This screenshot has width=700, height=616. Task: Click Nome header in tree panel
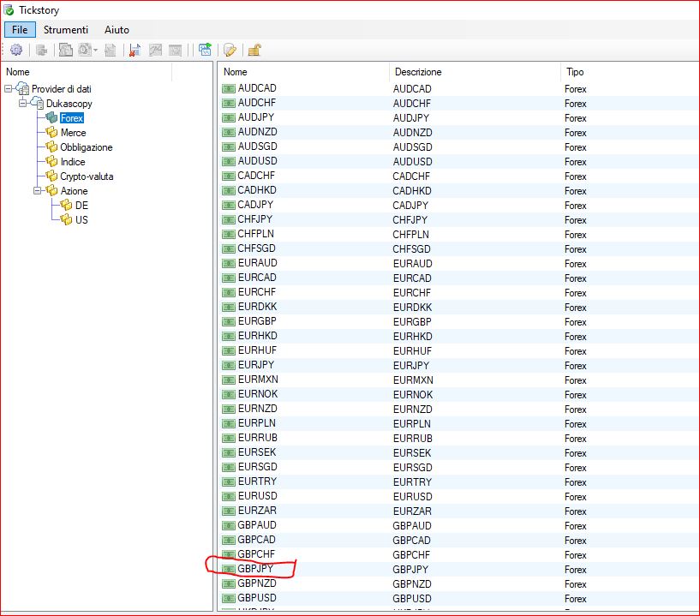(x=18, y=72)
